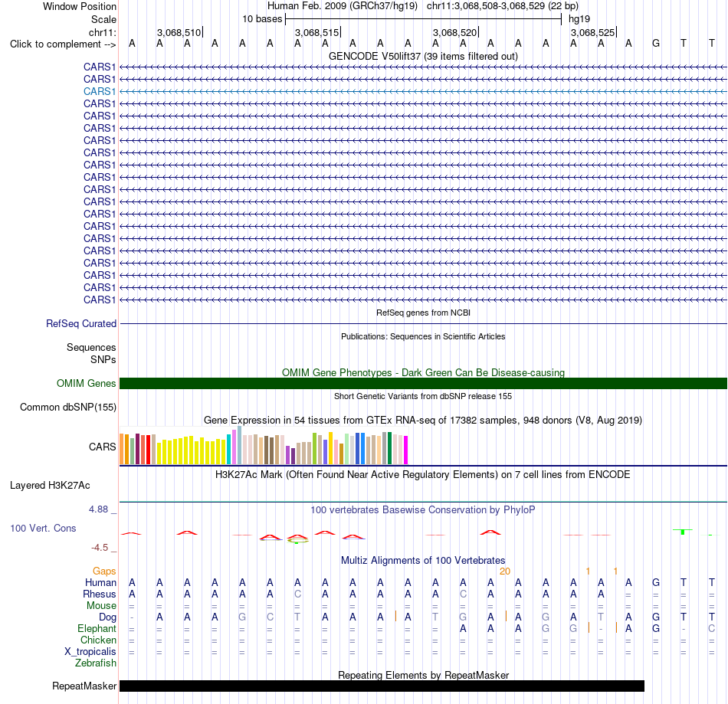
Task: Open the RefSeq Curated track label
Action: (x=80, y=323)
